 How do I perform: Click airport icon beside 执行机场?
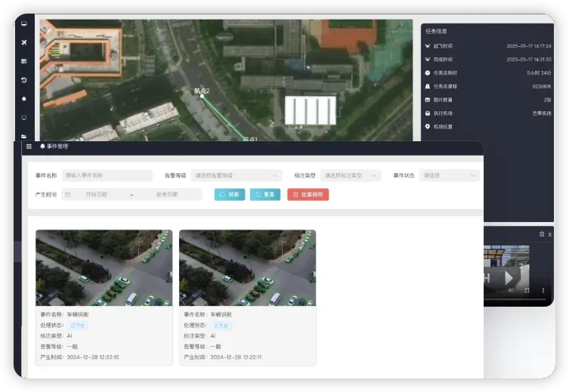(428, 113)
